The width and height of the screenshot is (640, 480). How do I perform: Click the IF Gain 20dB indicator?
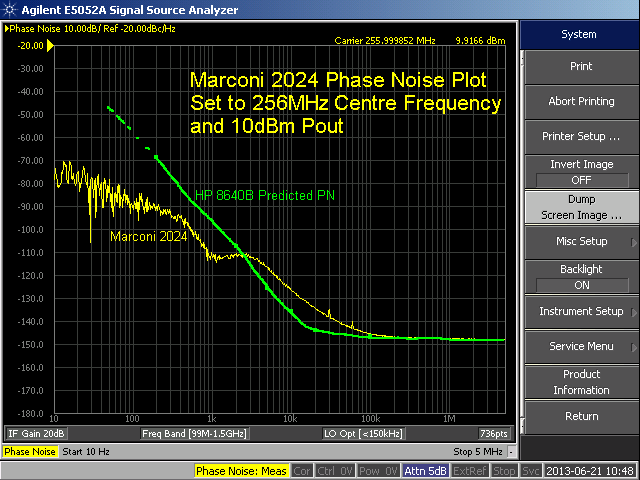point(36,433)
